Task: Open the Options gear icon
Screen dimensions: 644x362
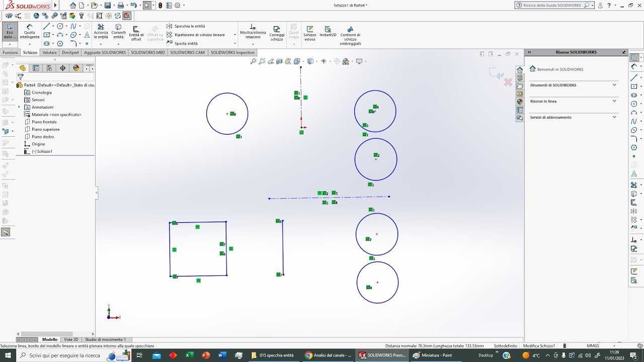Action: tap(177, 6)
